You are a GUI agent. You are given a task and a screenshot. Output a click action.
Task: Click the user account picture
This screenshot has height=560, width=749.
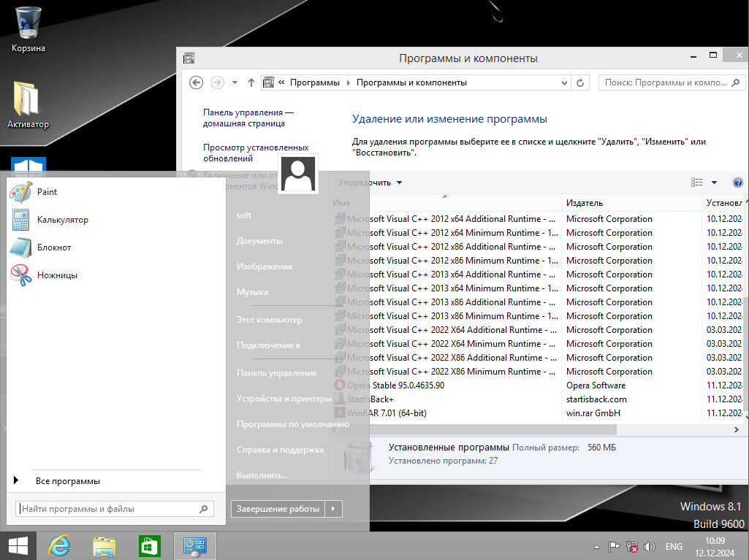coord(298,174)
